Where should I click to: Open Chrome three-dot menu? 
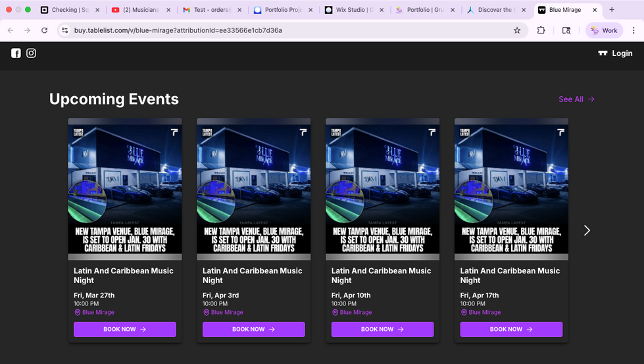pyautogui.click(x=633, y=30)
